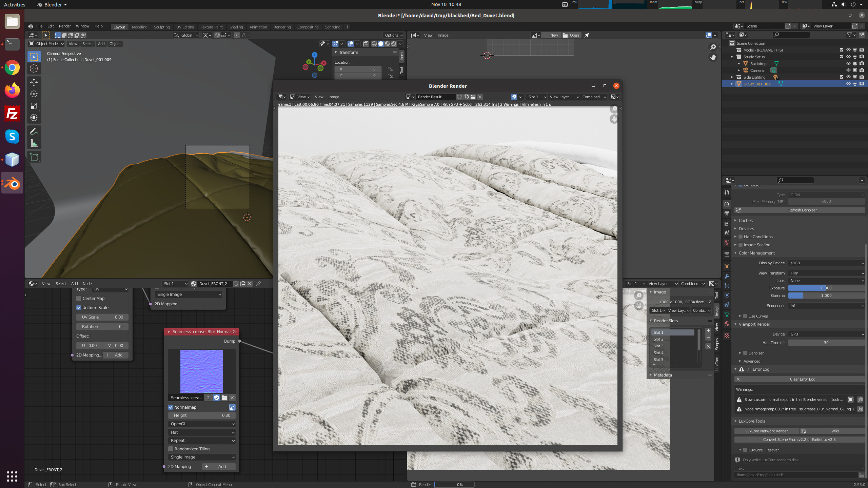Open the Material properties tab icon
Screen dimensions: 868x488
click(727, 324)
